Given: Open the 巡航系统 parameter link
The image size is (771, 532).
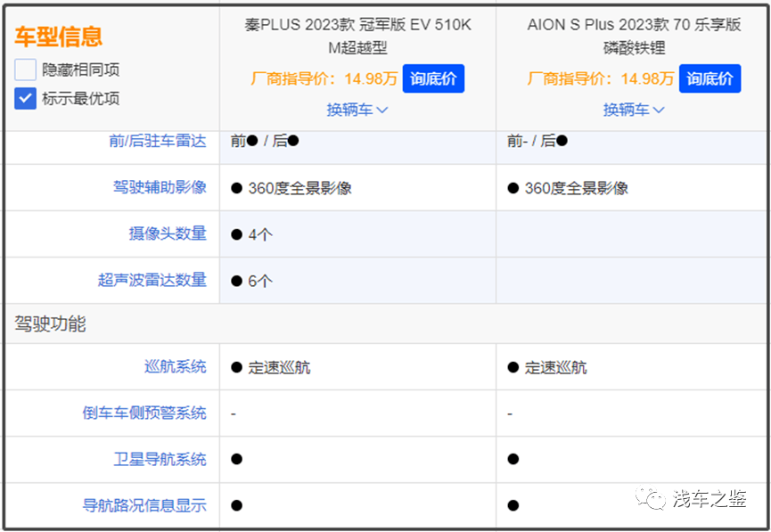Looking at the screenshot, I should click(x=176, y=366).
